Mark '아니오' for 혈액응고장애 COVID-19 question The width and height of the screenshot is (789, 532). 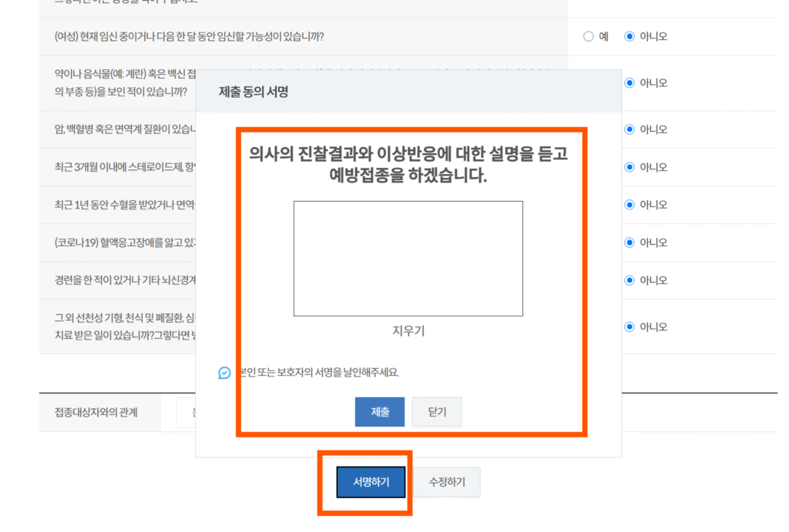(630, 243)
